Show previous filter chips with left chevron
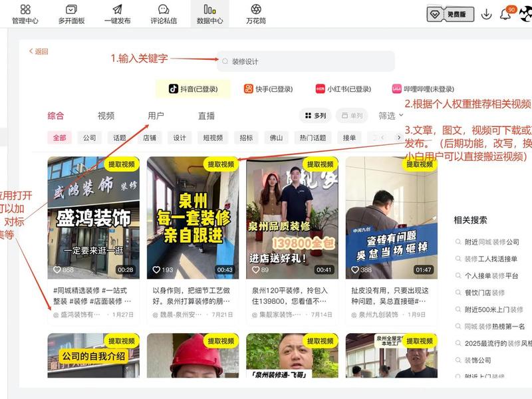 [383, 138]
